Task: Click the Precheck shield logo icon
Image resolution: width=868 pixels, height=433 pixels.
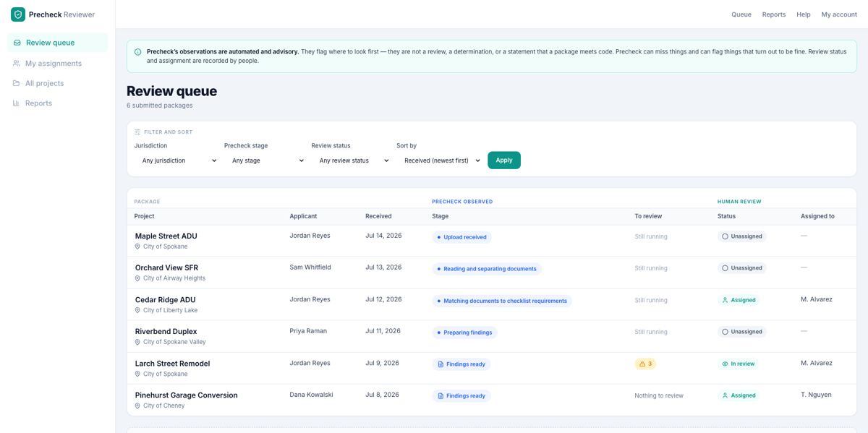Action: pyautogui.click(x=18, y=14)
